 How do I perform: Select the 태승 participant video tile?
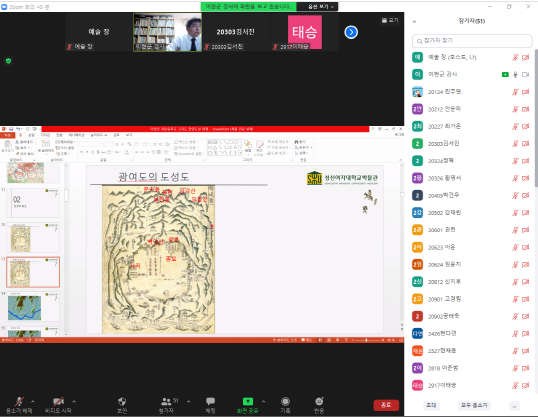point(304,32)
